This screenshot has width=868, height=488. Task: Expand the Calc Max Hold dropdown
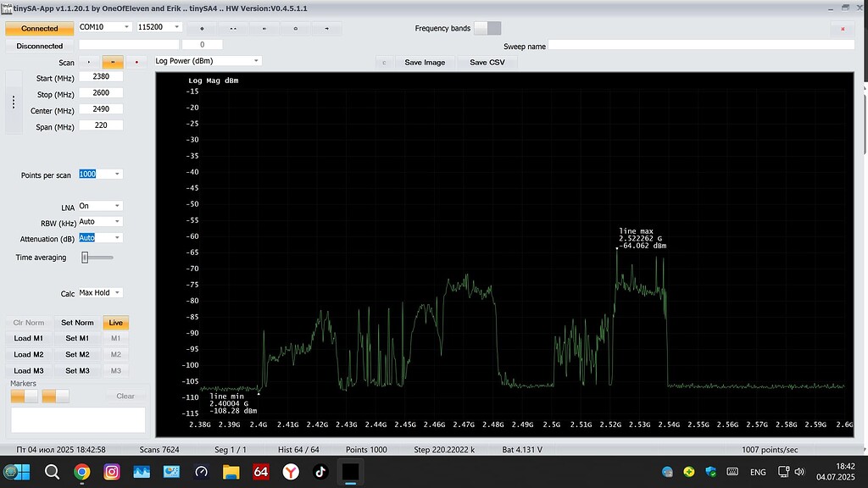(100, 292)
